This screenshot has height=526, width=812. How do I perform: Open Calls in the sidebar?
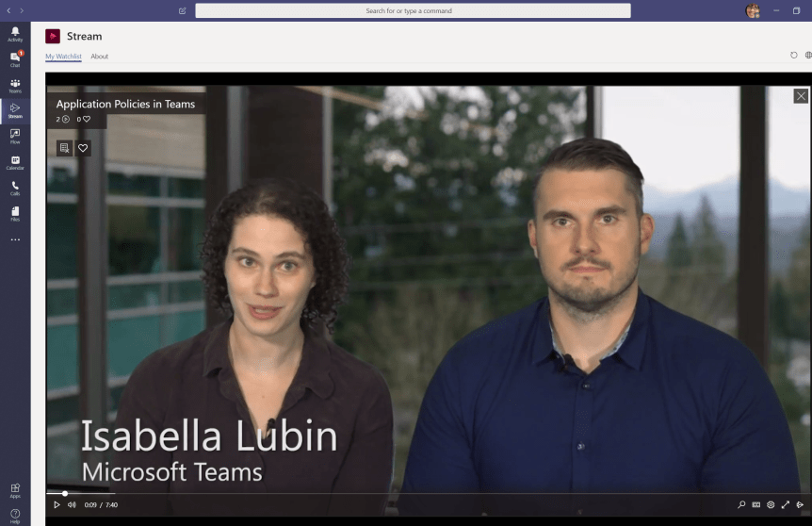point(15,189)
